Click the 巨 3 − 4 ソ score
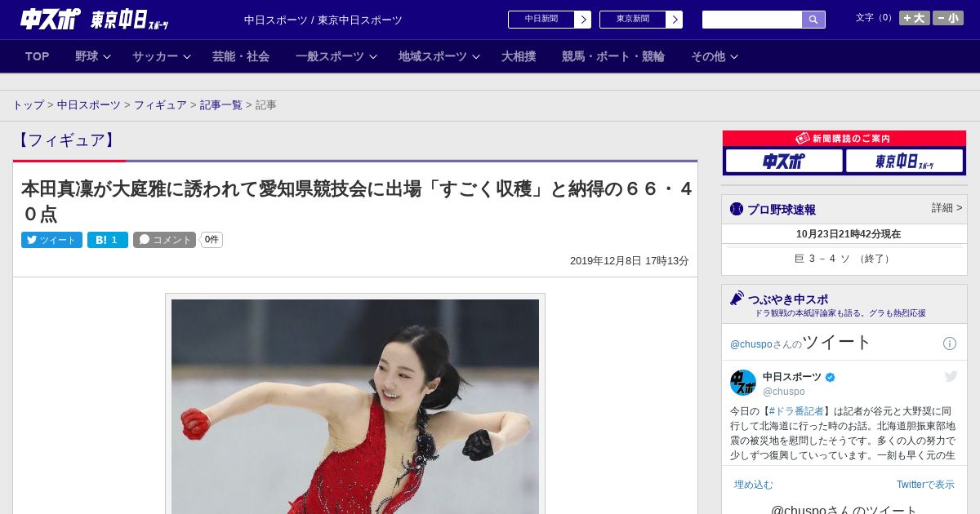980x514 pixels. point(844,259)
